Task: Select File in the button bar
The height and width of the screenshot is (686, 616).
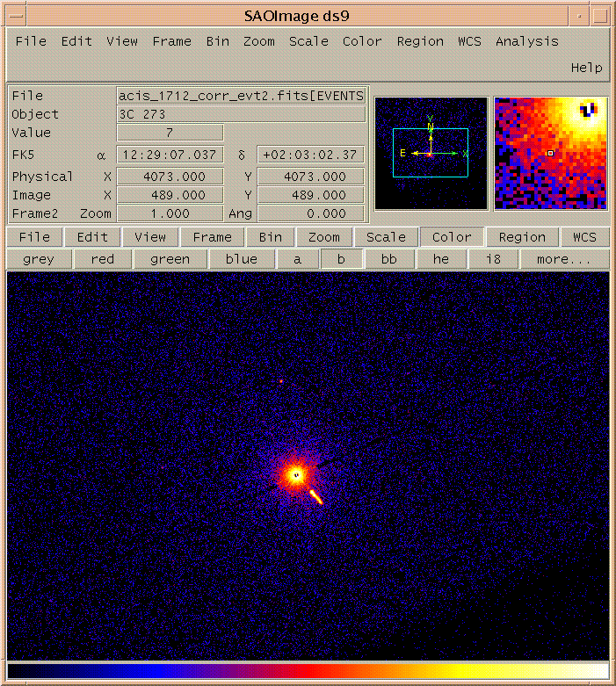Action: point(34,237)
